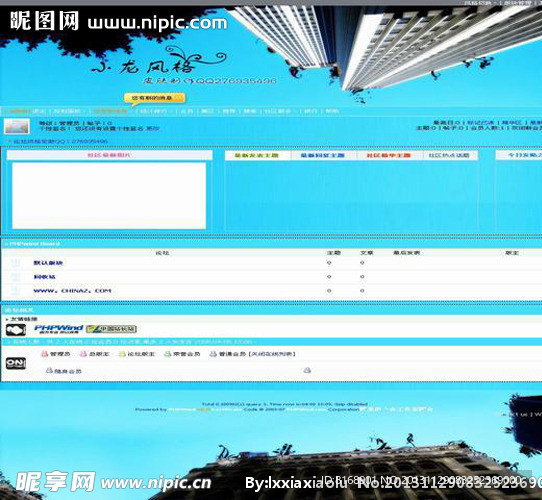The height and width of the screenshot is (500, 542).
Task: Open the WWW.CHINAZ.COM forum link
Action: click(x=72, y=290)
